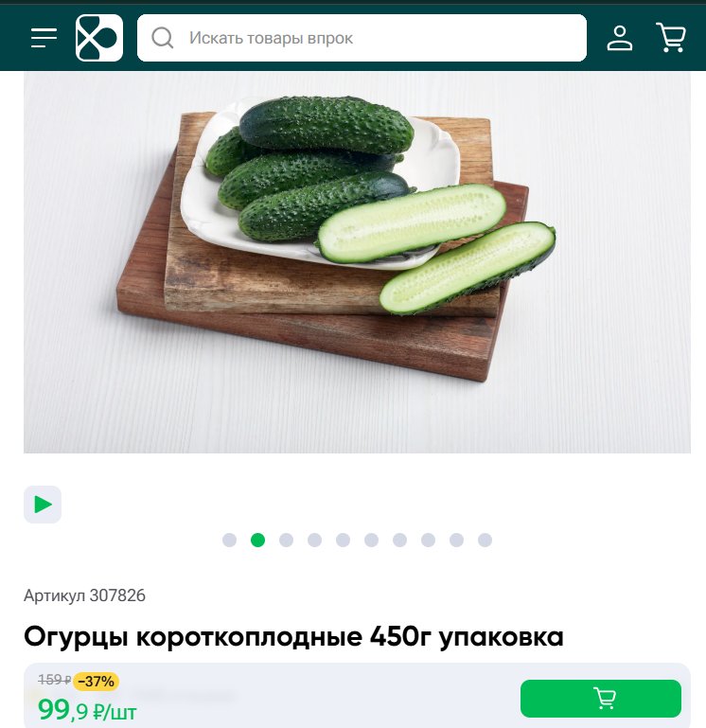Viewport: 706px width, 728px height.
Task: Open the user profile icon
Action: (620, 38)
